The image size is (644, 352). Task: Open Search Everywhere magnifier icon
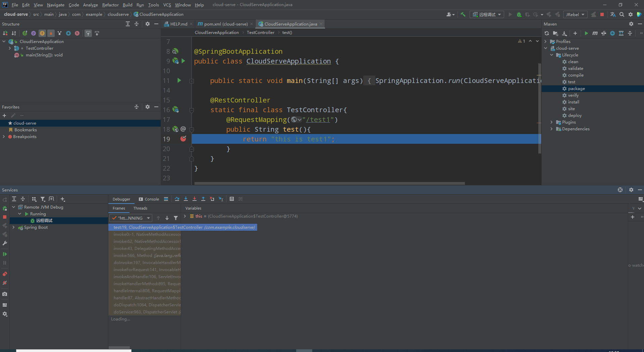coord(622,14)
